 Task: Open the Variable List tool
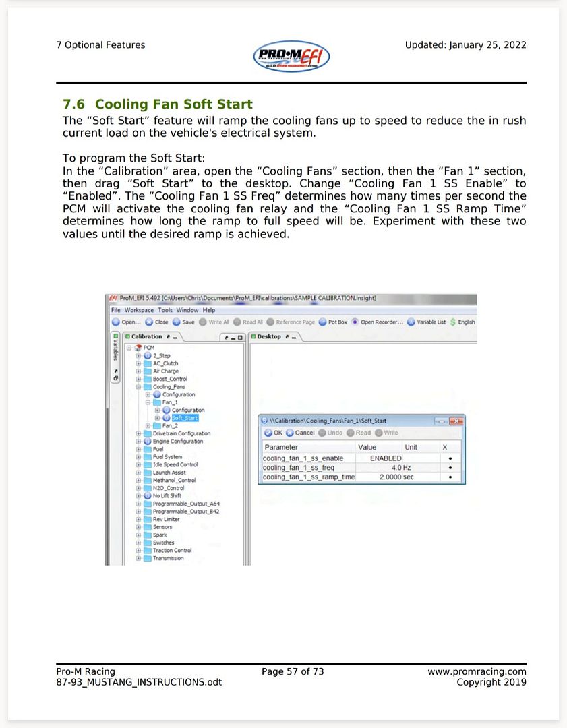[411, 322]
